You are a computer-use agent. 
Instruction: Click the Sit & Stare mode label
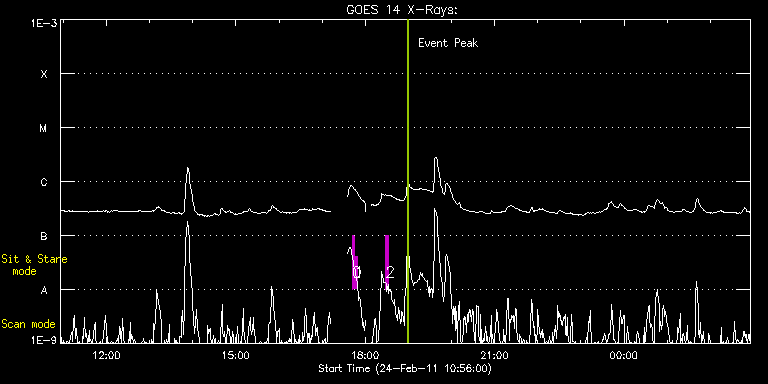pos(34,265)
